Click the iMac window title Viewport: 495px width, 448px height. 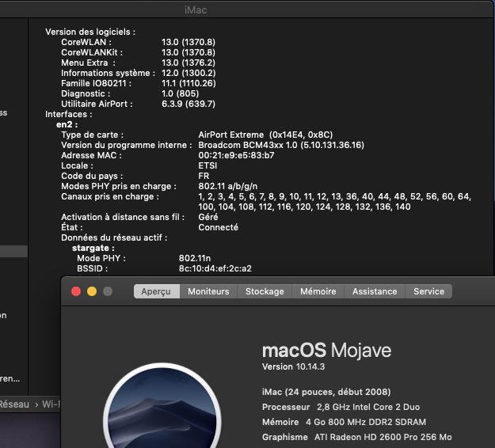click(x=196, y=10)
